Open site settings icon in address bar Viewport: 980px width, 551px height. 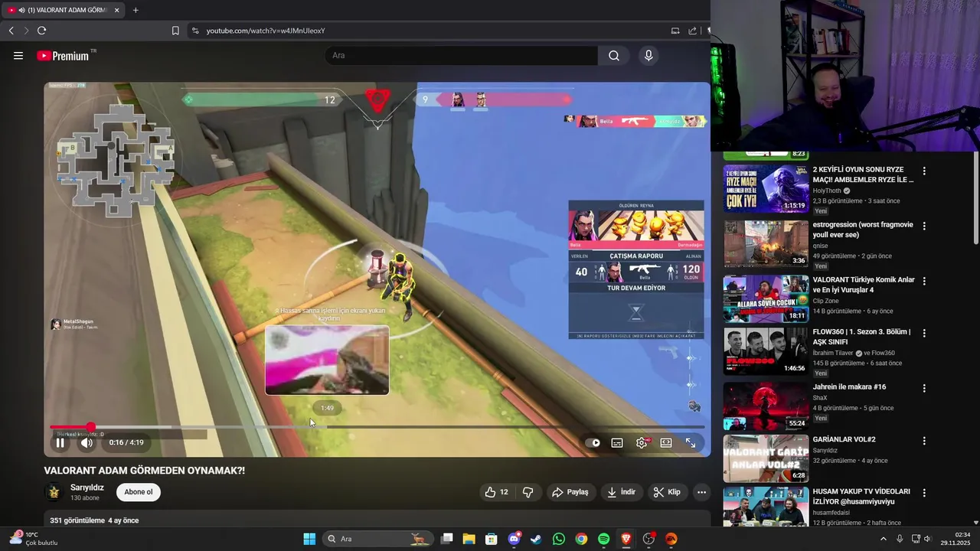(x=195, y=31)
